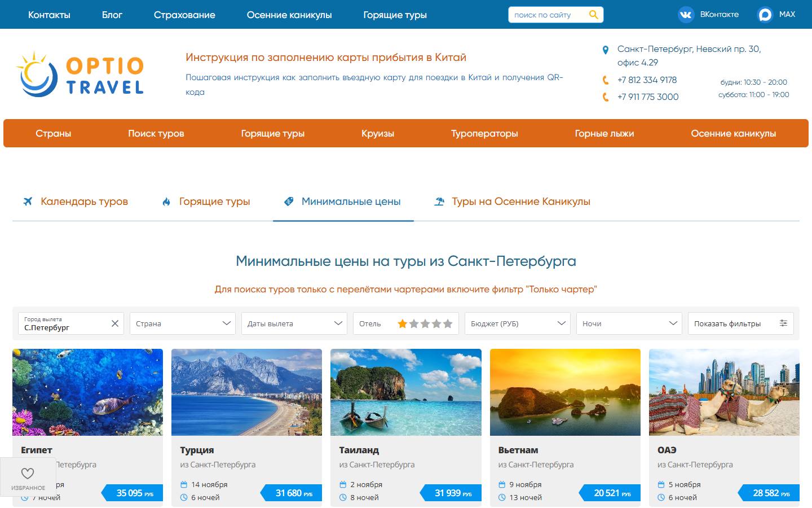The image size is (812, 508).
Task: Set hotel rating to three stars
Action: point(425,323)
